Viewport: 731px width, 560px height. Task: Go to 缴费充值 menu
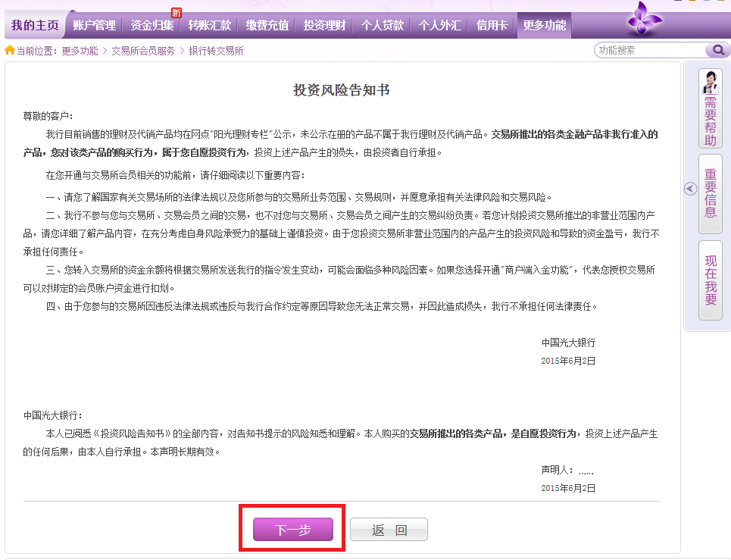point(267,26)
